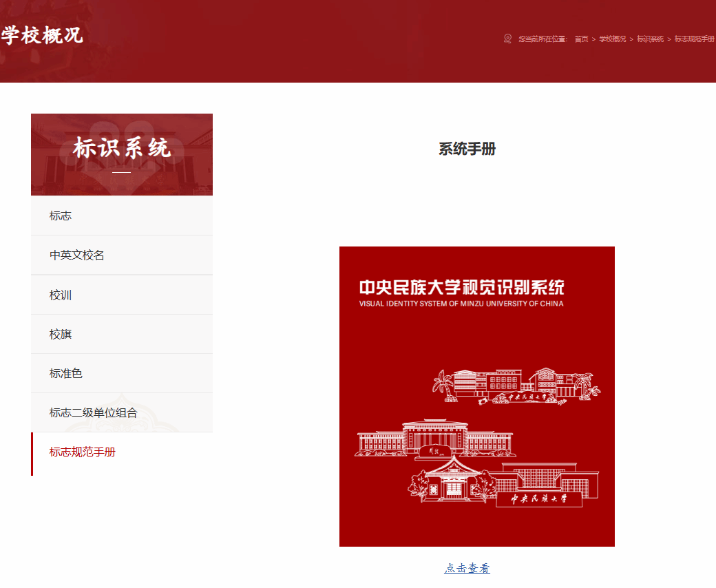Go to the 校训 page
Viewport: 716px width, 588px height.
click(x=61, y=295)
